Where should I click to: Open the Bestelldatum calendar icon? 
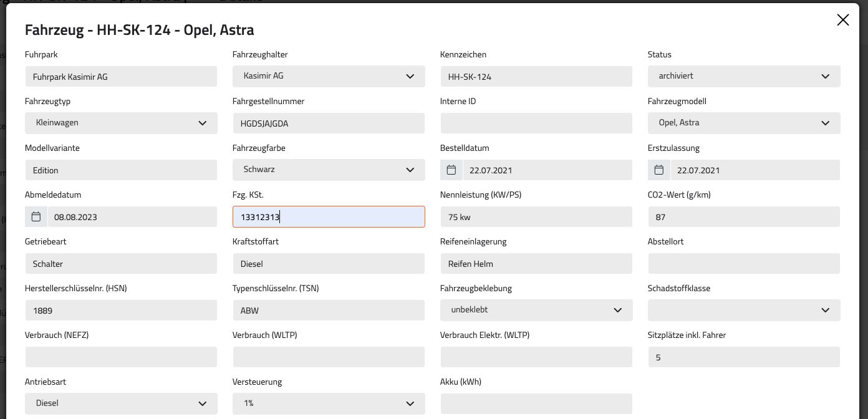click(451, 170)
